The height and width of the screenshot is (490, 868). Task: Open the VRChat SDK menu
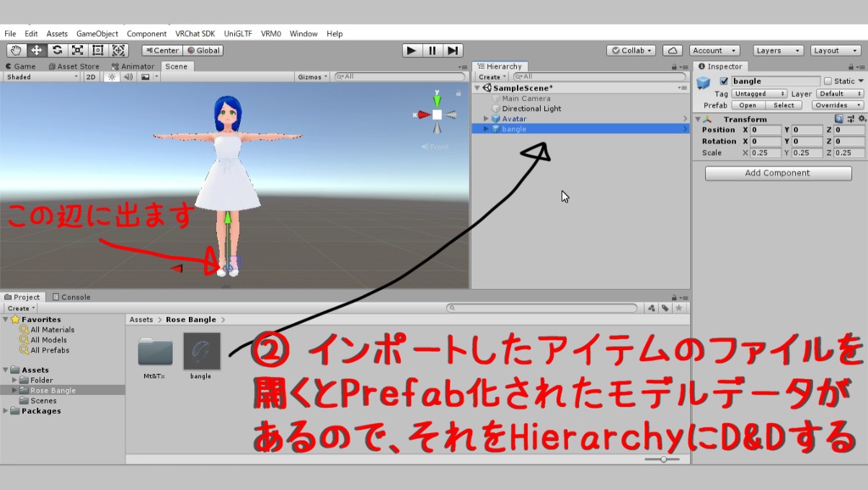click(195, 34)
